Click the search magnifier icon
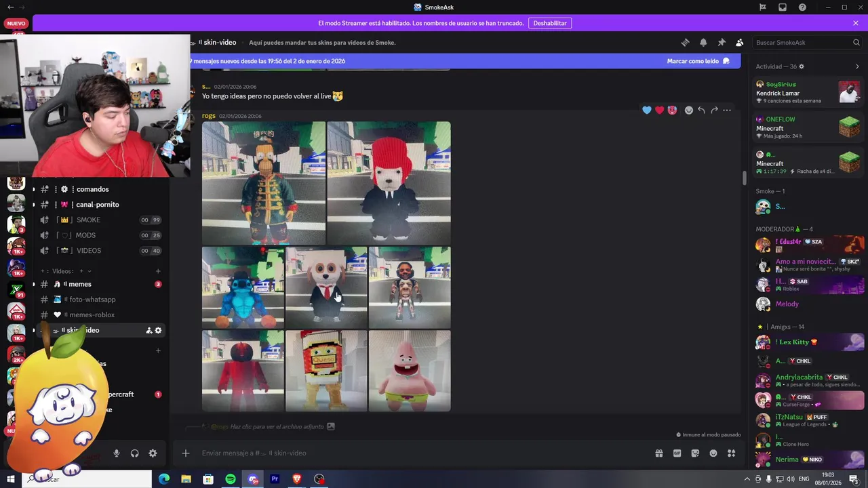 click(856, 42)
